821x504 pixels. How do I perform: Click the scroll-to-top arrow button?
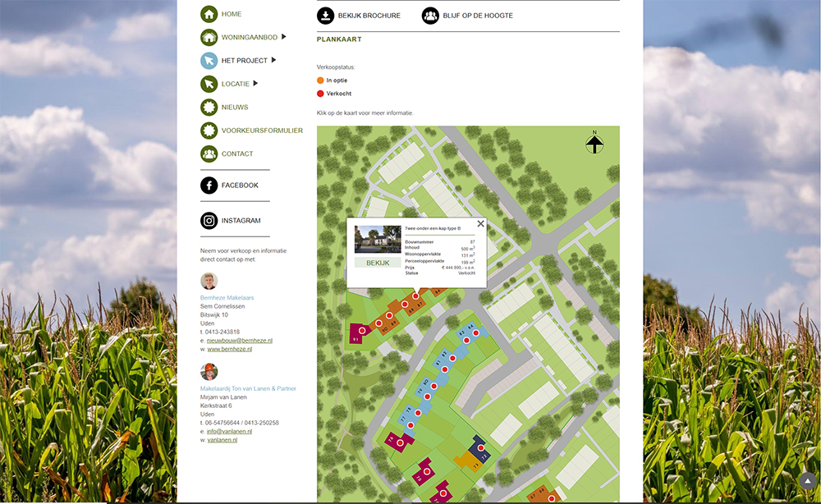[x=806, y=482]
